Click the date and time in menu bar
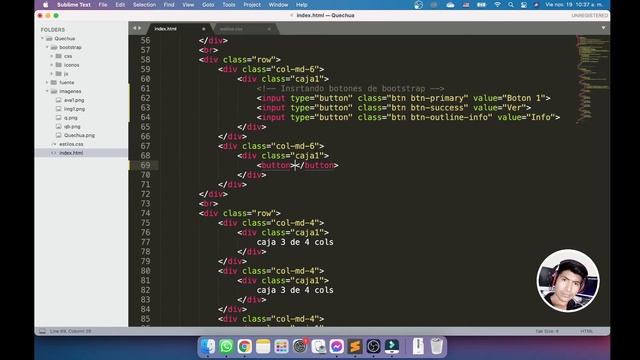 pos(574,5)
